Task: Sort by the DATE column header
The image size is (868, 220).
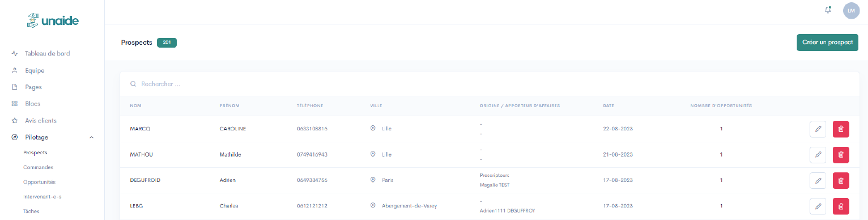Action: pos(609,106)
